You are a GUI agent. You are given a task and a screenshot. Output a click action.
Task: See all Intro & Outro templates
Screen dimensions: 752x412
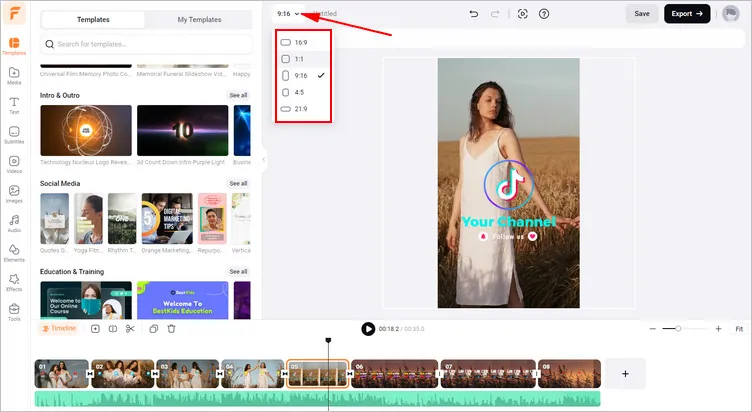[238, 95]
